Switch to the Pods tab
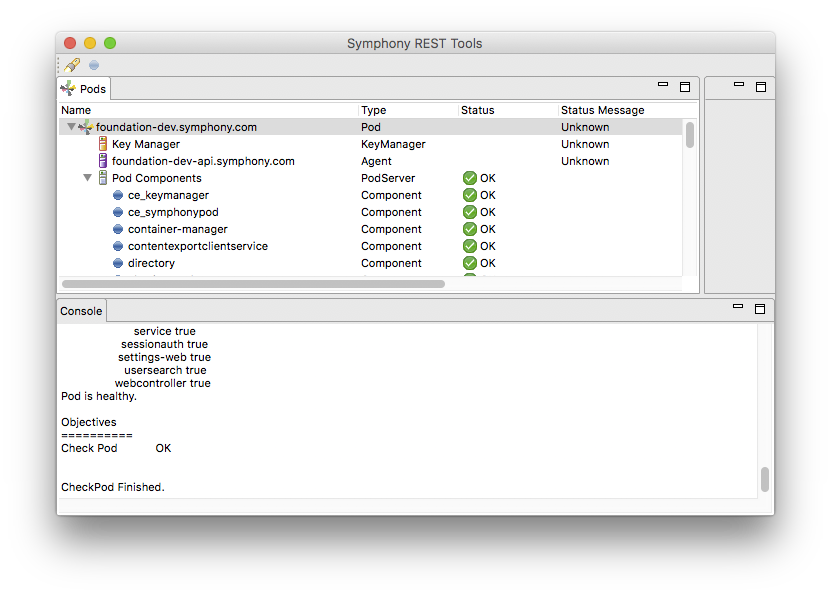The width and height of the screenshot is (831, 596). [x=84, y=88]
